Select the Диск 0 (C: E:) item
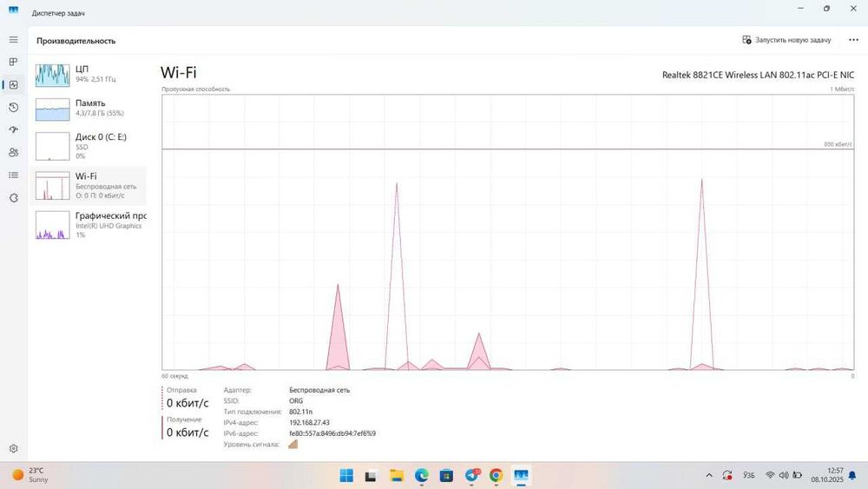This screenshot has height=489, width=868. click(89, 146)
